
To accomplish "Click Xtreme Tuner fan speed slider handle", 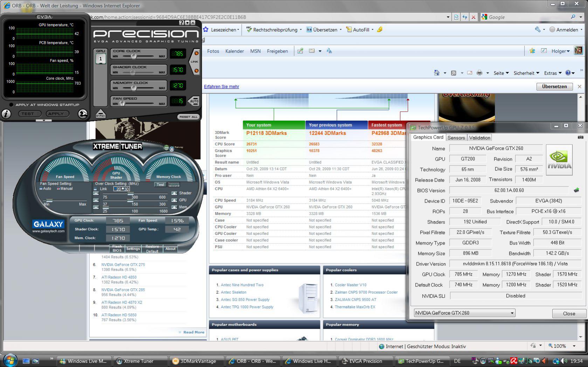I will (x=49, y=200).
